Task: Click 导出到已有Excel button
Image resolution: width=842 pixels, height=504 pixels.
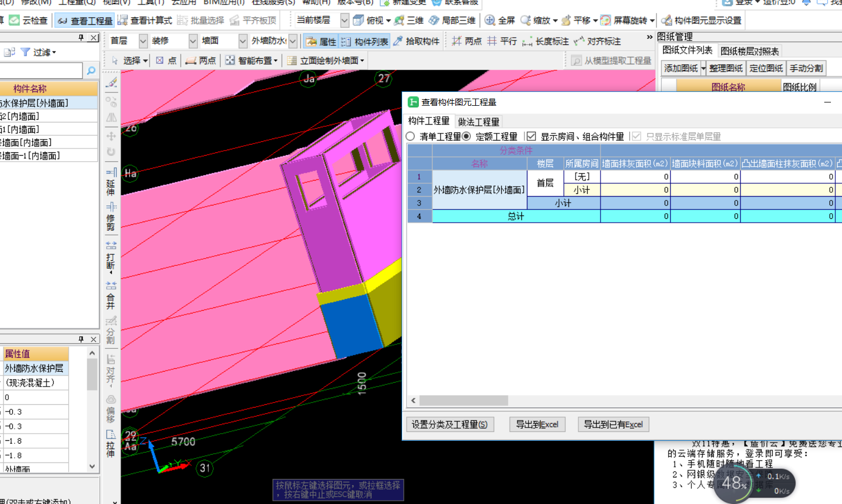Action: tap(613, 424)
